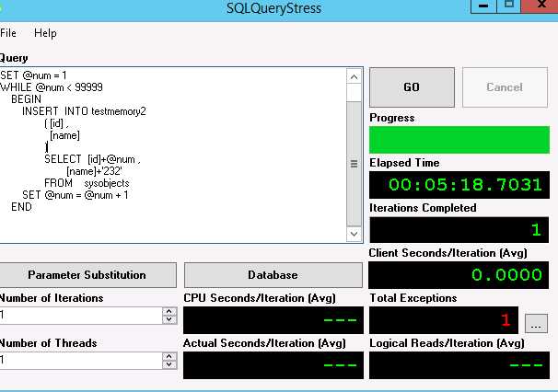The height and width of the screenshot is (392, 558).
Task: Increase Number of Threads with up arrow
Action: point(169,356)
